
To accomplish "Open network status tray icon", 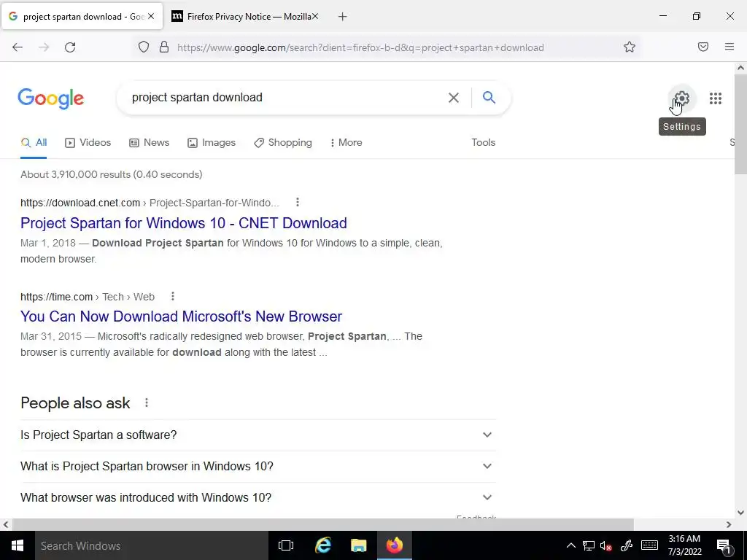I will point(589,545).
